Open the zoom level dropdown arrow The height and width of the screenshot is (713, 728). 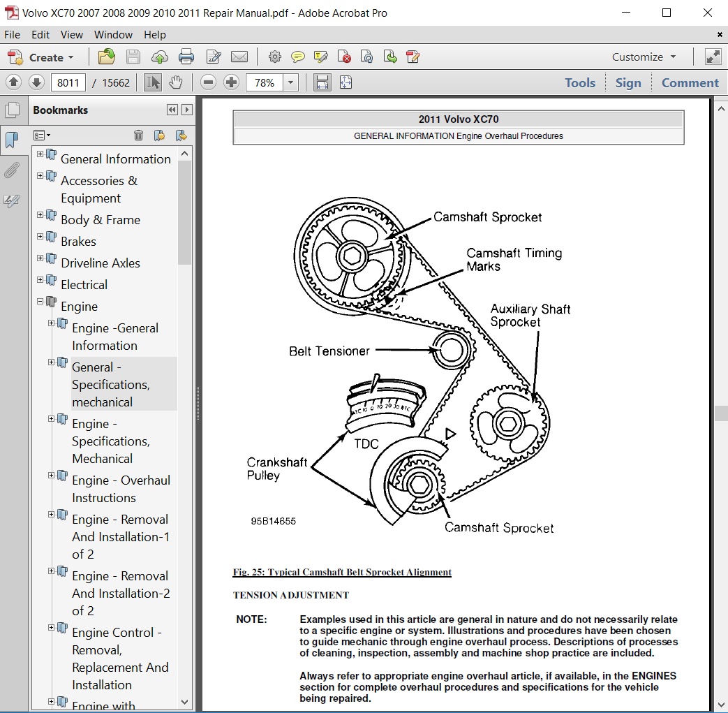290,82
